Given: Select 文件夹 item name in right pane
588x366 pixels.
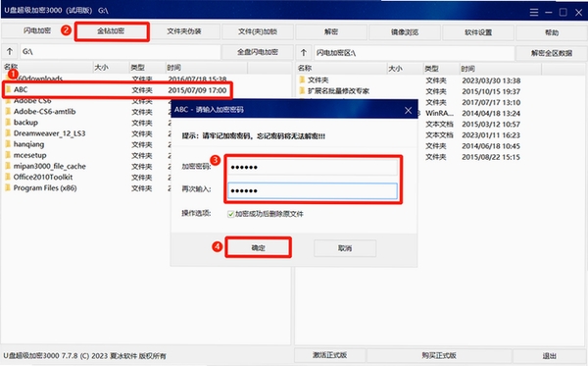Looking at the screenshot, I should (x=318, y=79).
